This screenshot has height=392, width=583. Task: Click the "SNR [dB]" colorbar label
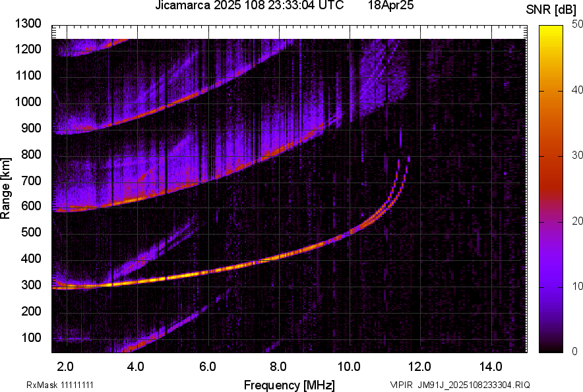(x=551, y=10)
